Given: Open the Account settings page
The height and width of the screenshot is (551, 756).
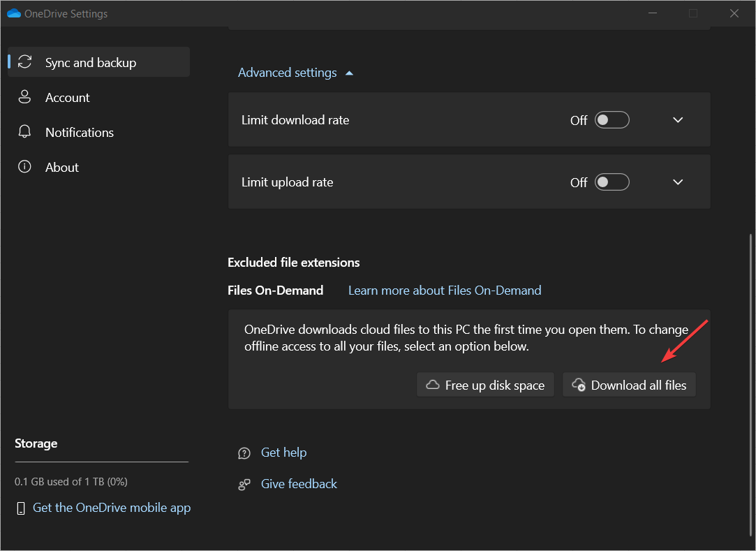Looking at the screenshot, I should [68, 98].
